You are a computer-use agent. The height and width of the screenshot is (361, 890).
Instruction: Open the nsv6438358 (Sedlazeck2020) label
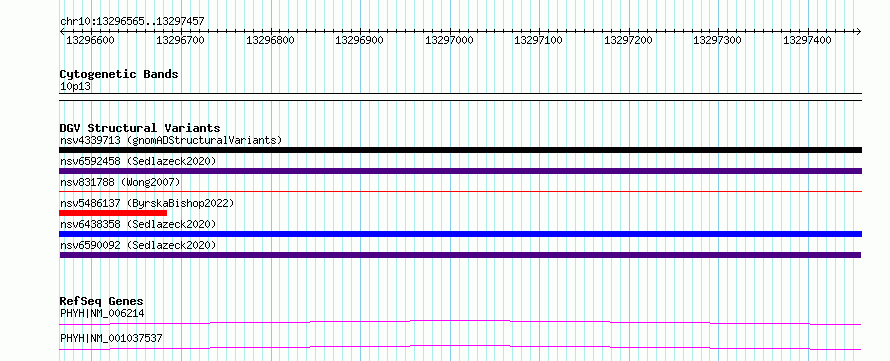138,224
